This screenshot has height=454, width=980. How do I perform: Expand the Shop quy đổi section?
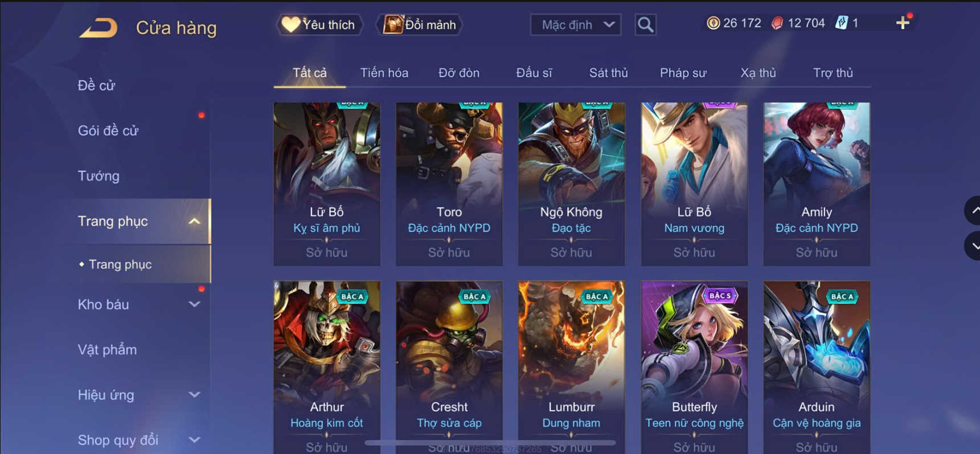click(194, 440)
